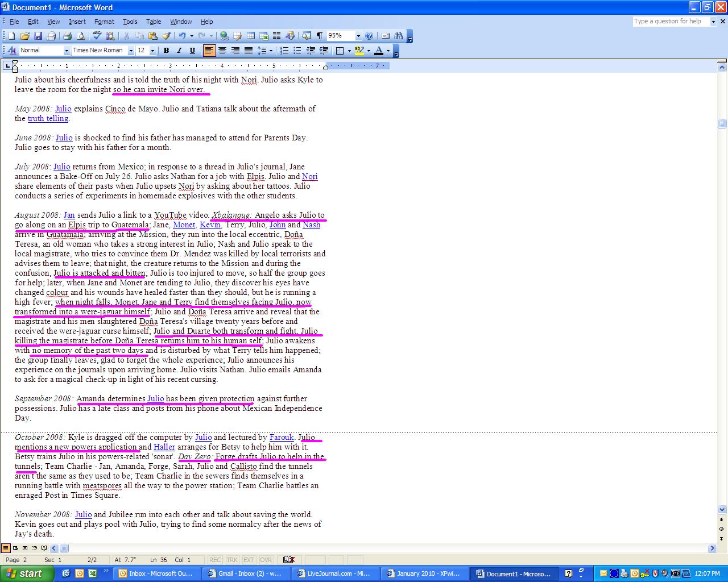Expand the Borders dropdown arrow
The image size is (728, 582).
[x=348, y=51]
